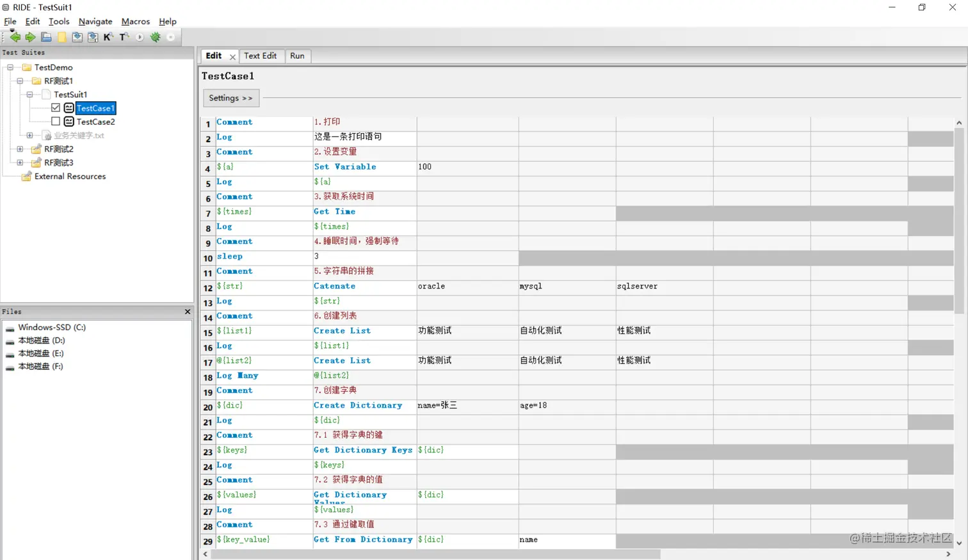This screenshot has height=560, width=968.
Task: Click the Open Test Suite toolbar icon
Action: tap(46, 37)
